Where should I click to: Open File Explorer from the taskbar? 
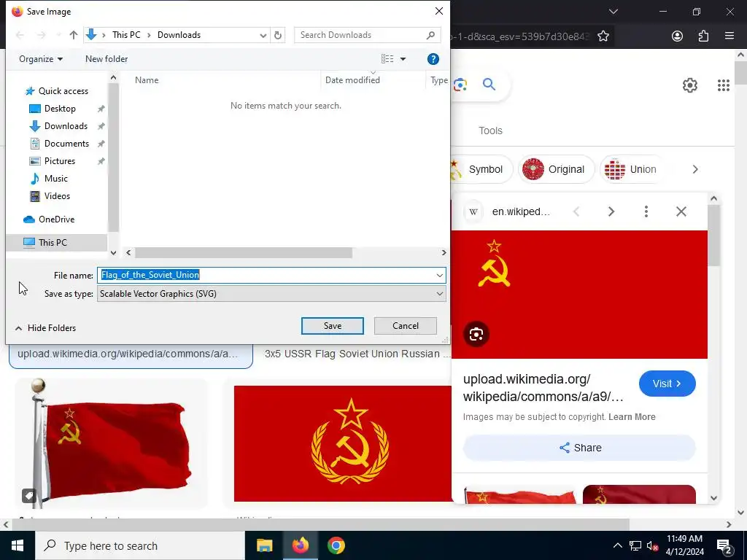pos(264,545)
